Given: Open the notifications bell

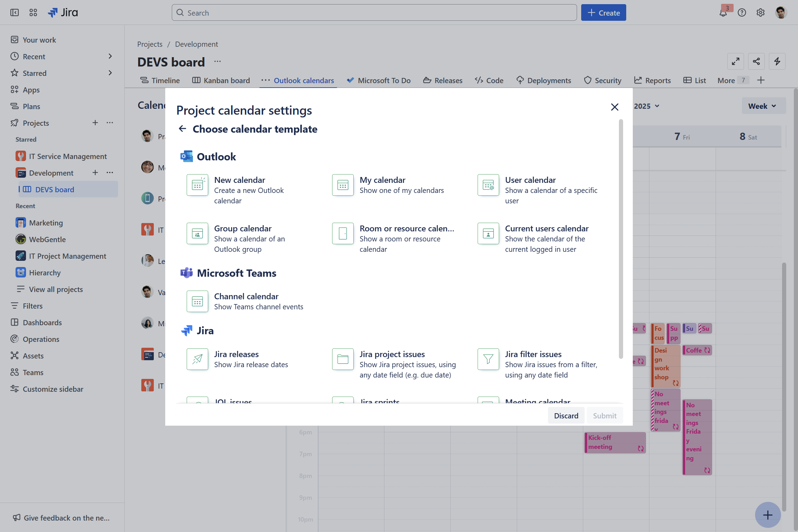Looking at the screenshot, I should (x=722, y=12).
